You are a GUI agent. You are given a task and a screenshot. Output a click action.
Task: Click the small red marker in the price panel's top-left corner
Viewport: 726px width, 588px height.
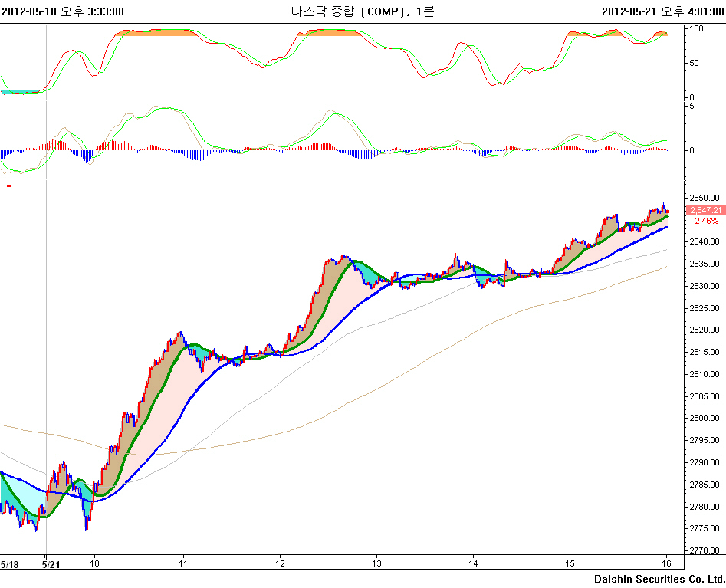9,186
